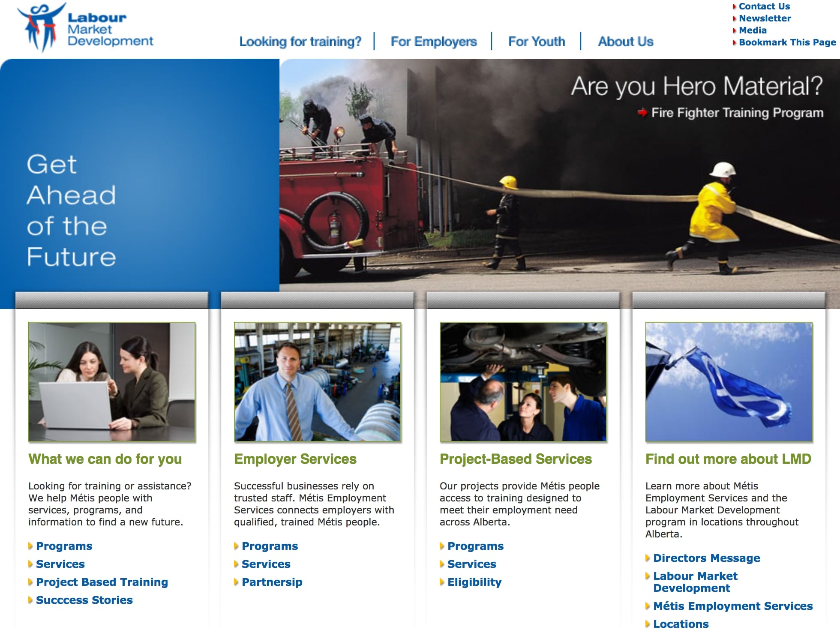Go to the For Youth section
Viewport: 840px width, 630px height.
(x=537, y=42)
